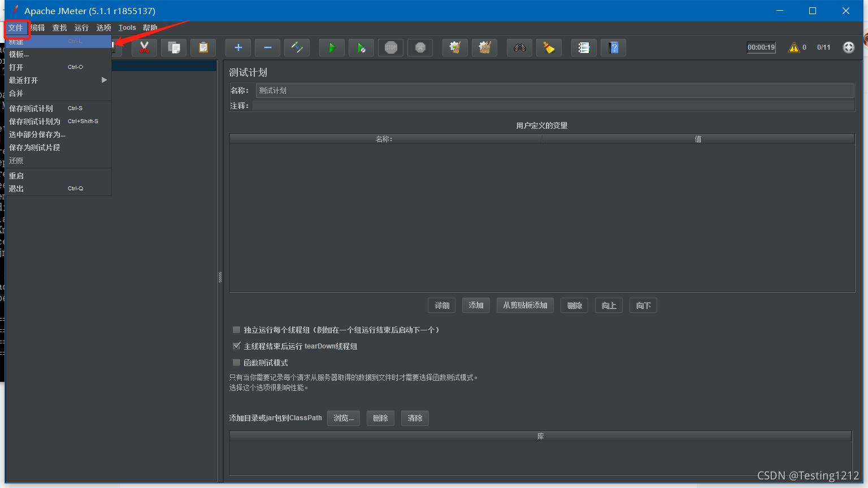Enable functional test mode checkbox
868x488 pixels.
point(237,363)
